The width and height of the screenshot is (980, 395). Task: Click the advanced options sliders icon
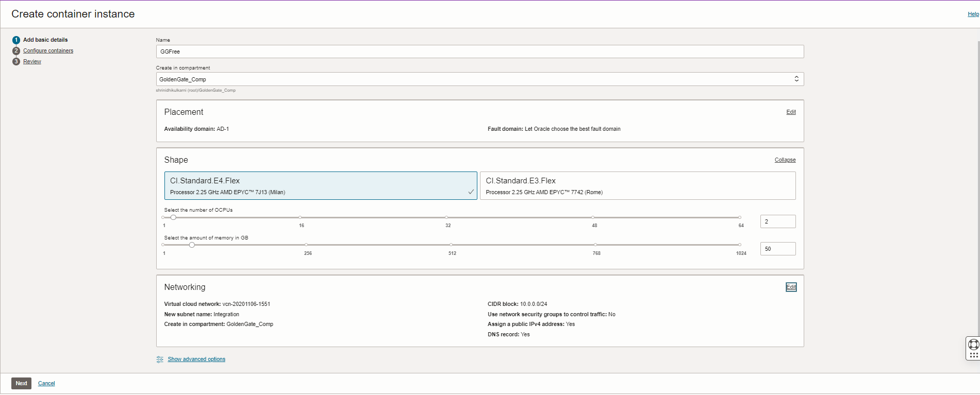pyautogui.click(x=160, y=359)
